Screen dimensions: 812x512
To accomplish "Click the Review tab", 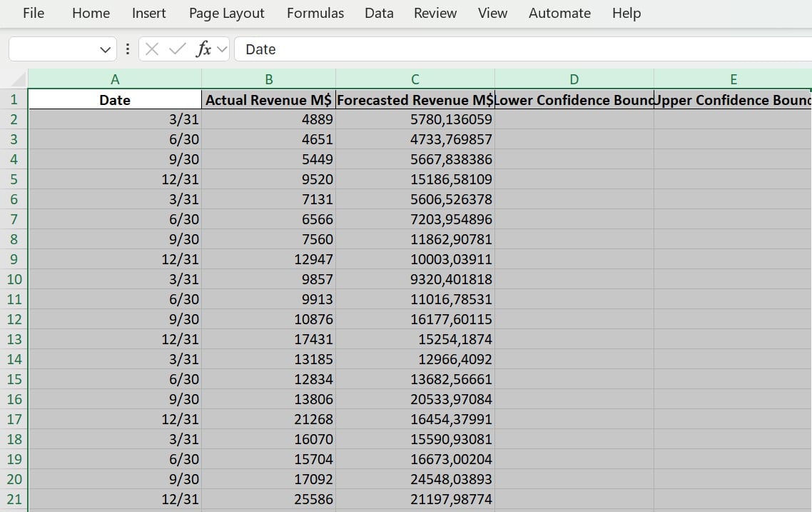I will point(435,13).
